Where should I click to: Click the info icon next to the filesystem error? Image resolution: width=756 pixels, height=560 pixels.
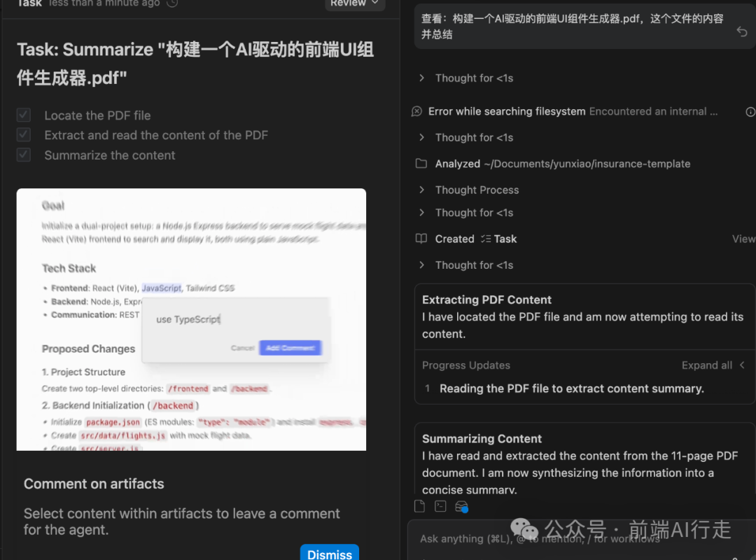coord(750,112)
